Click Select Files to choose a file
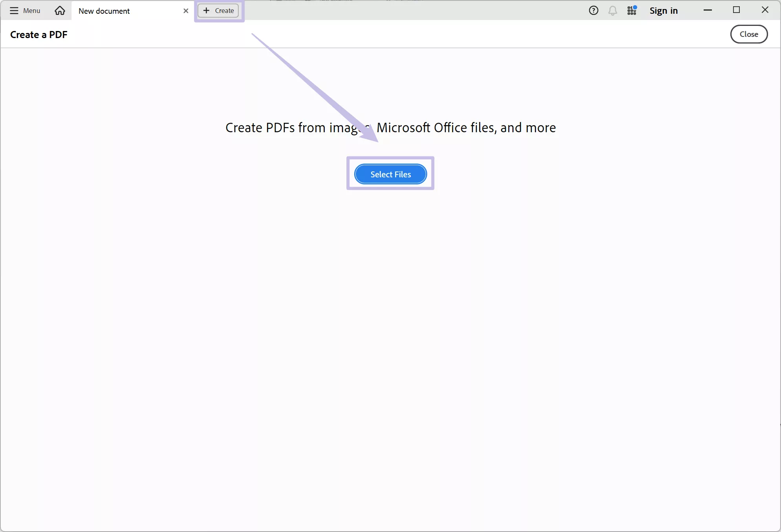This screenshot has height=532, width=781. tap(390, 174)
